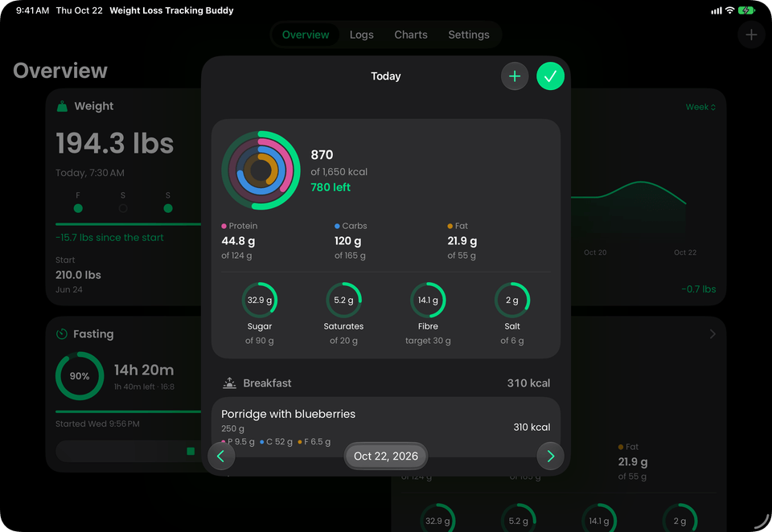Tap the 194.3 lbs weight value

115,143
